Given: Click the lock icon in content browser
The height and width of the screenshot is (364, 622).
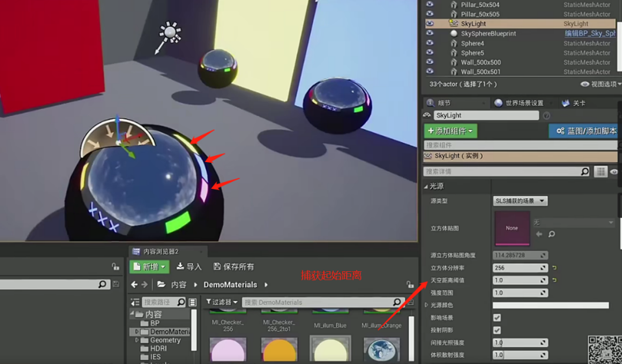Looking at the screenshot, I should tap(410, 285).
